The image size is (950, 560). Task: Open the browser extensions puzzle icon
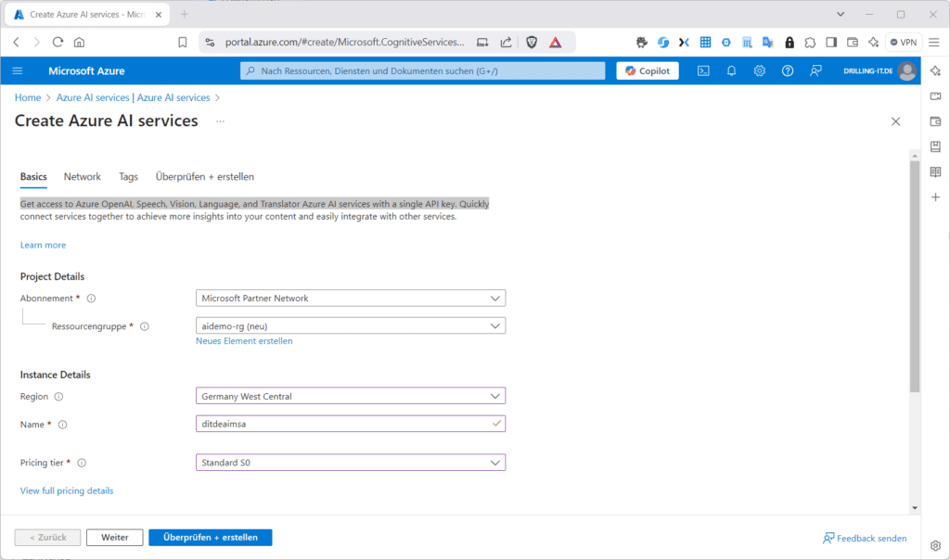pos(810,42)
